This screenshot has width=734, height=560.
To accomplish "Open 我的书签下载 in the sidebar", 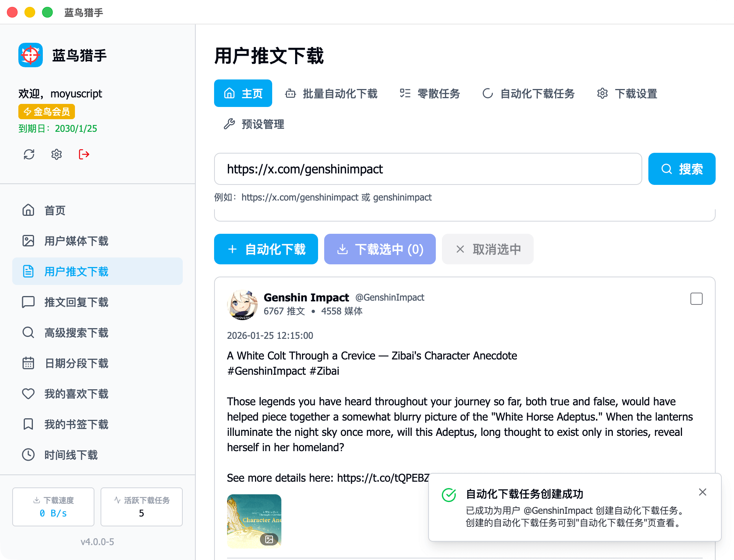I will coord(76,424).
